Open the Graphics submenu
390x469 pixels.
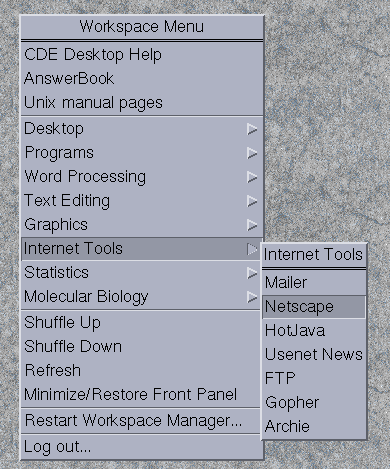coord(142,225)
